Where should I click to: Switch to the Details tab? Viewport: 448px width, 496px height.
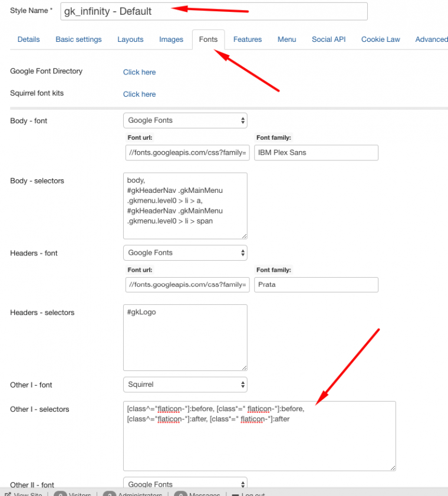pyautogui.click(x=28, y=40)
